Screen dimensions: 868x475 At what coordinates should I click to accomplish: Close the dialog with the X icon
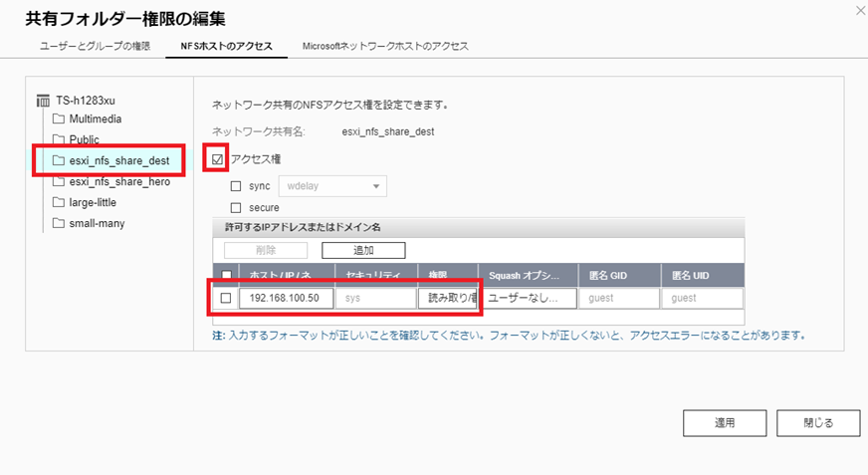click(859, 9)
